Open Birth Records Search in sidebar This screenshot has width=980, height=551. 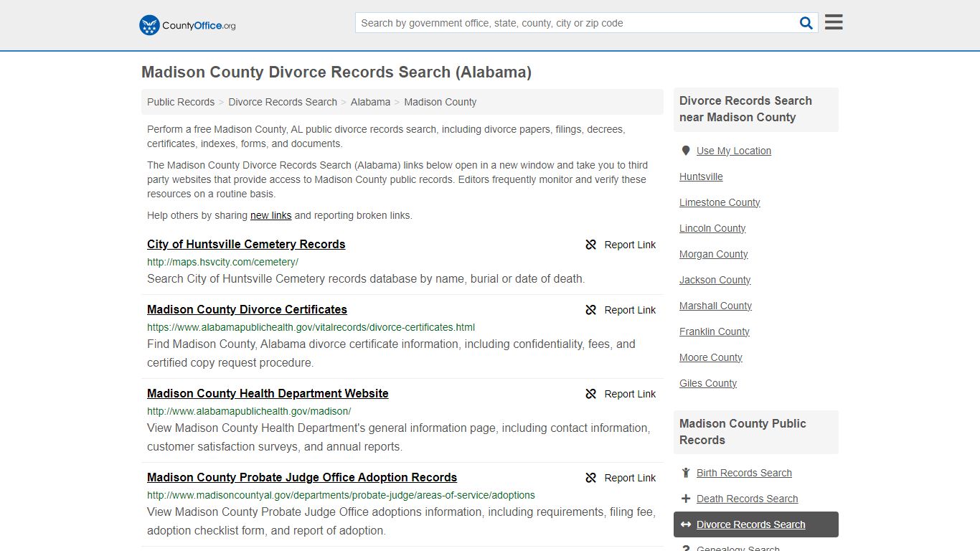point(744,473)
